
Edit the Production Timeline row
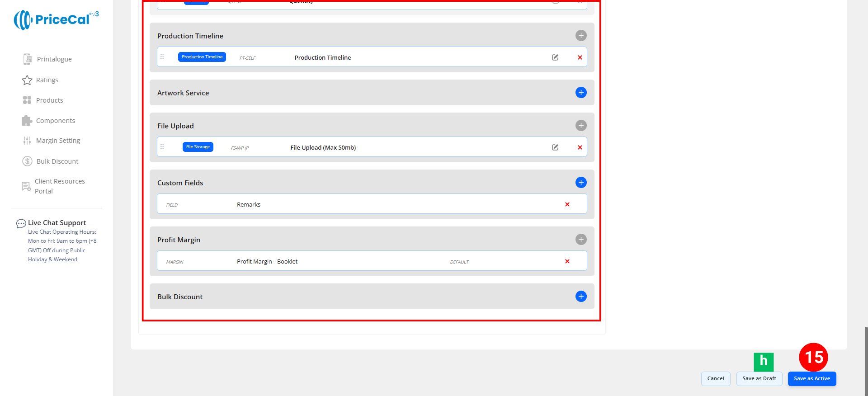point(555,57)
